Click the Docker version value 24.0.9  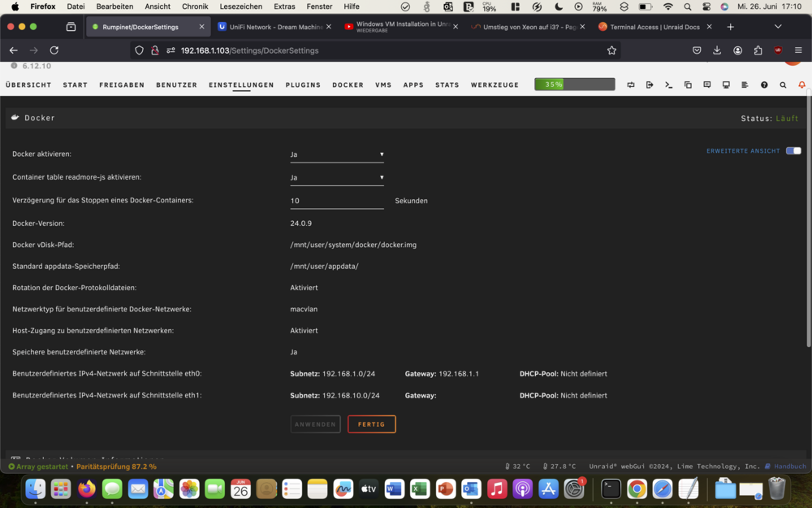301,224
